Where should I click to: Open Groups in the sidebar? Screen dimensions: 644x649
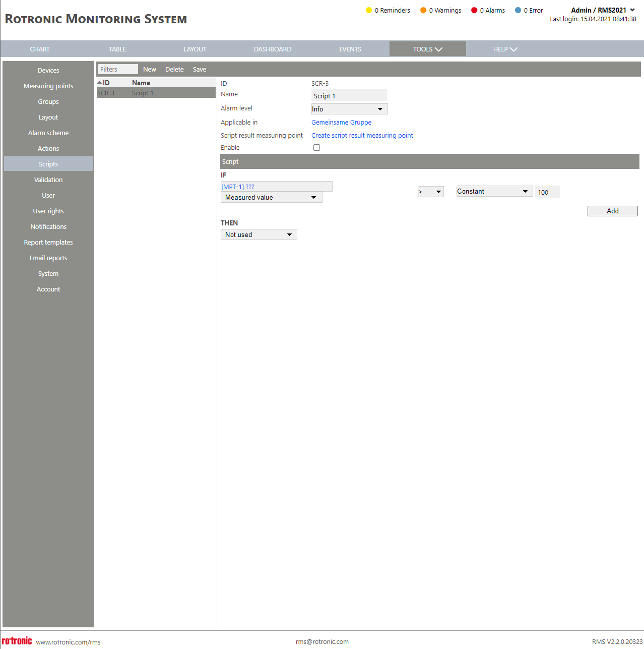pos(48,102)
